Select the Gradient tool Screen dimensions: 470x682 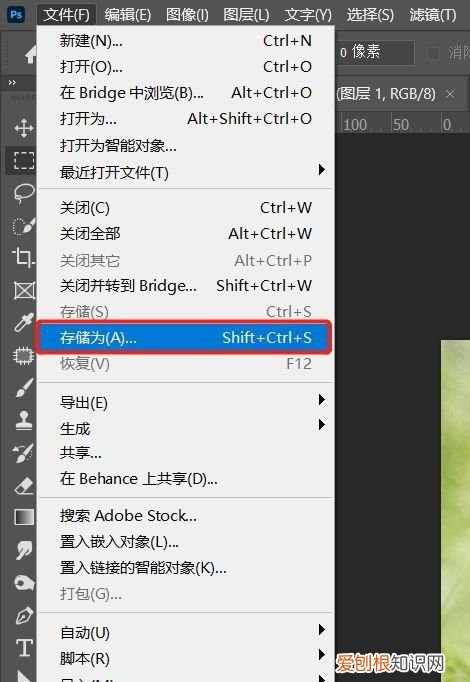(23, 518)
